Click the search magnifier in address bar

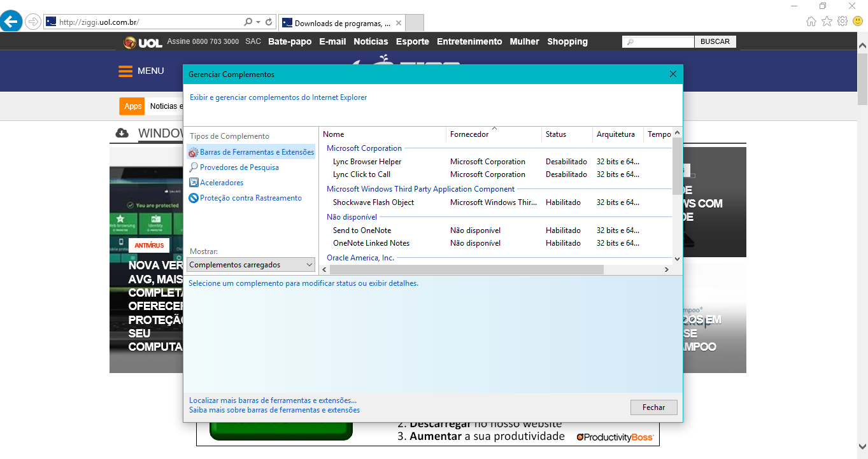248,22
